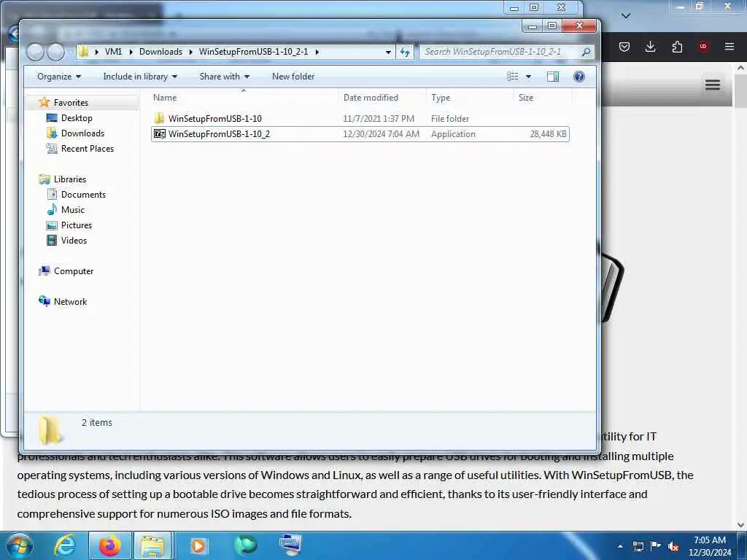
Task: Sort by the Size column header
Action: pyautogui.click(x=543, y=98)
